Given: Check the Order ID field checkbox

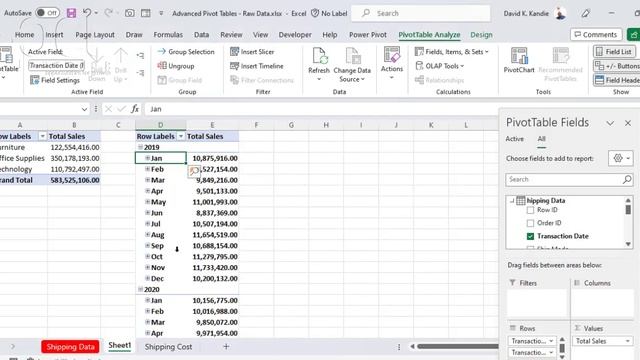Looking at the screenshot, I should point(530,223).
